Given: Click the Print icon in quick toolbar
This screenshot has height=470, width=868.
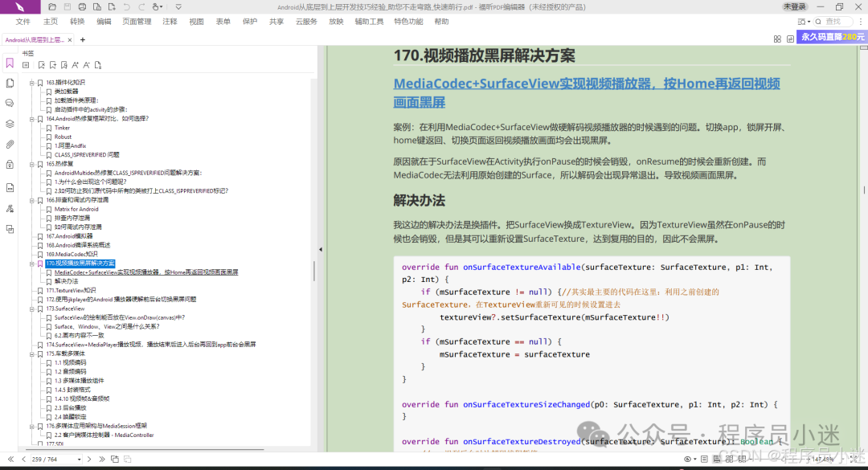Looking at the screenshot, I should click(82, 7).
